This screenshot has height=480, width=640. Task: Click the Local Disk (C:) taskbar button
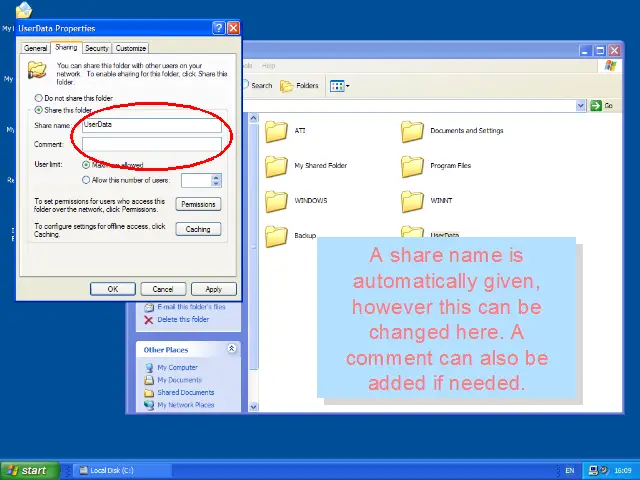pyautogui.click(x=122, y=470)
